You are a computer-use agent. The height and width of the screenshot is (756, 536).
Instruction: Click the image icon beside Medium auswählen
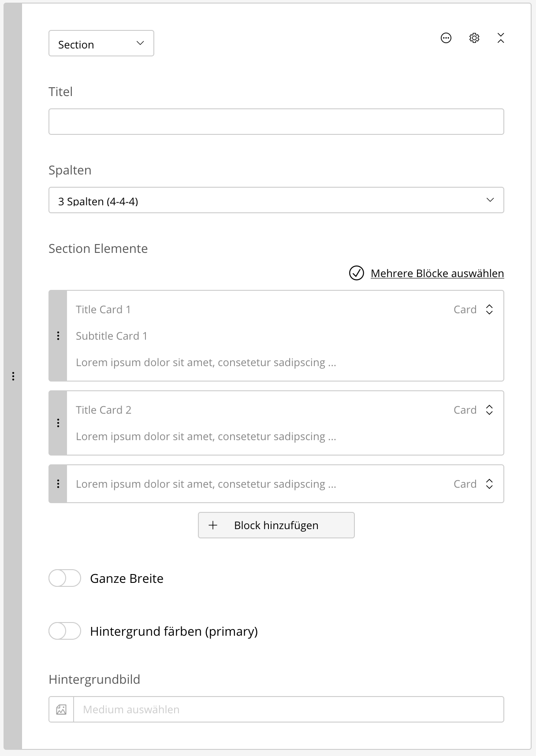pyautogui.click(x=61, y=709)
